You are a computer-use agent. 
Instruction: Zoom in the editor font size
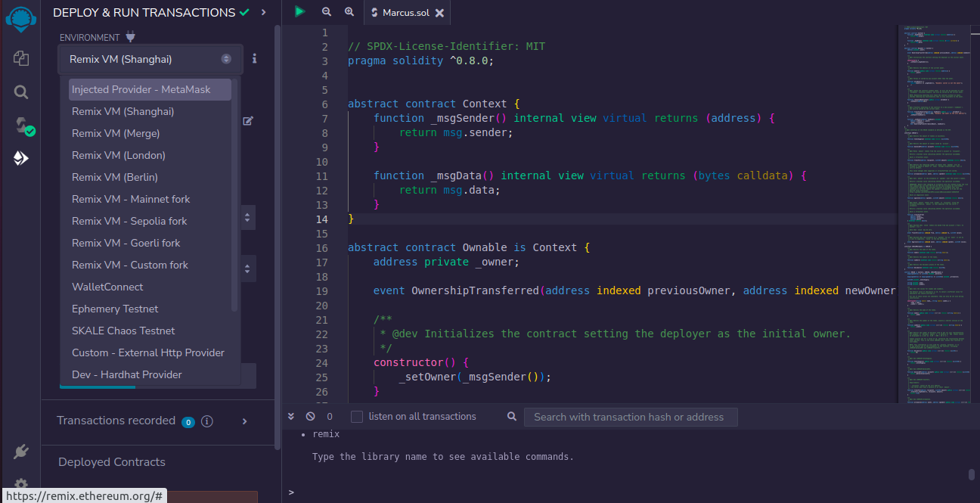tap(349, 12)
